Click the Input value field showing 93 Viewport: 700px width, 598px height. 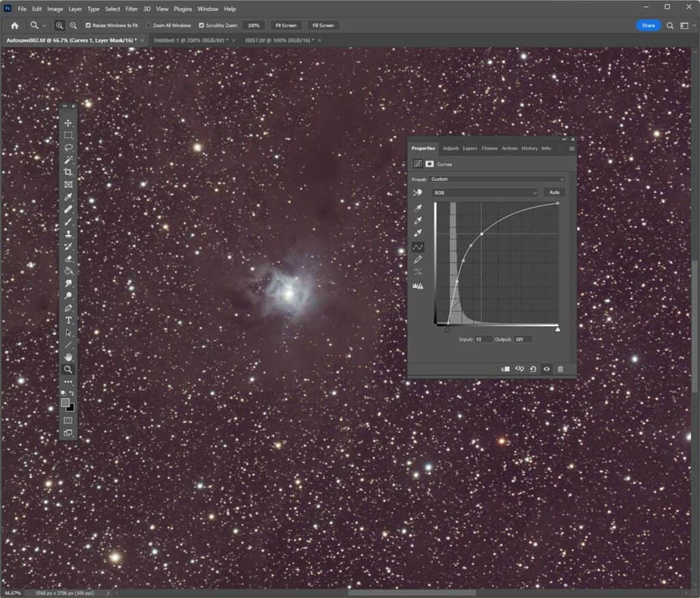(x=483, y=340)
